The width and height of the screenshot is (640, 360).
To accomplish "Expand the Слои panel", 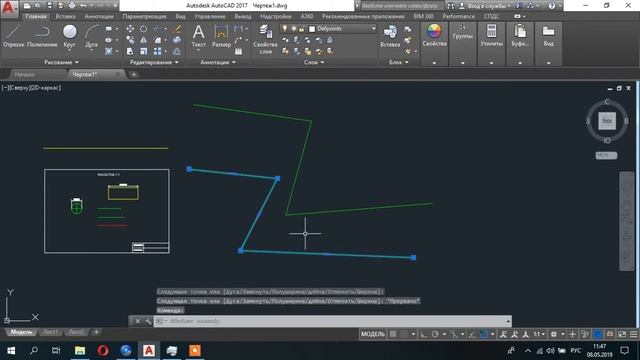I will [x=314, y=62].
